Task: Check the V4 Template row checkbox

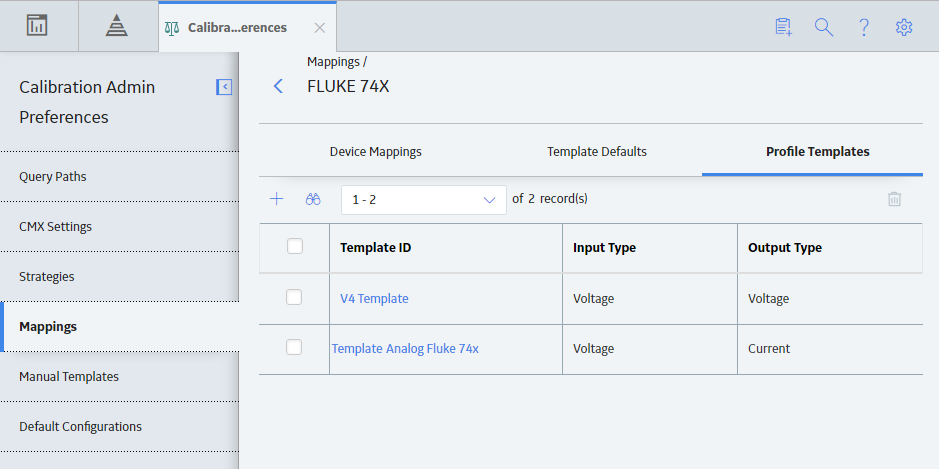Action: (294, 297)
